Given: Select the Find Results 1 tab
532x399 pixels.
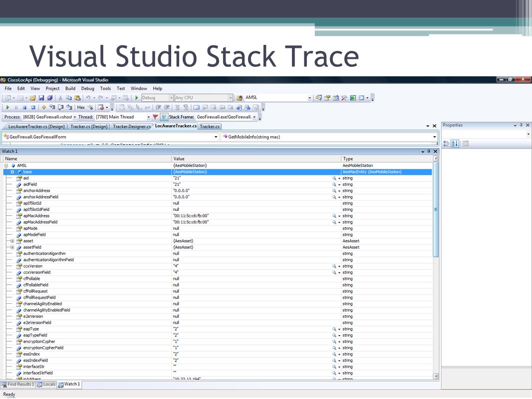Looking at the screenshot, I should 17,385.
